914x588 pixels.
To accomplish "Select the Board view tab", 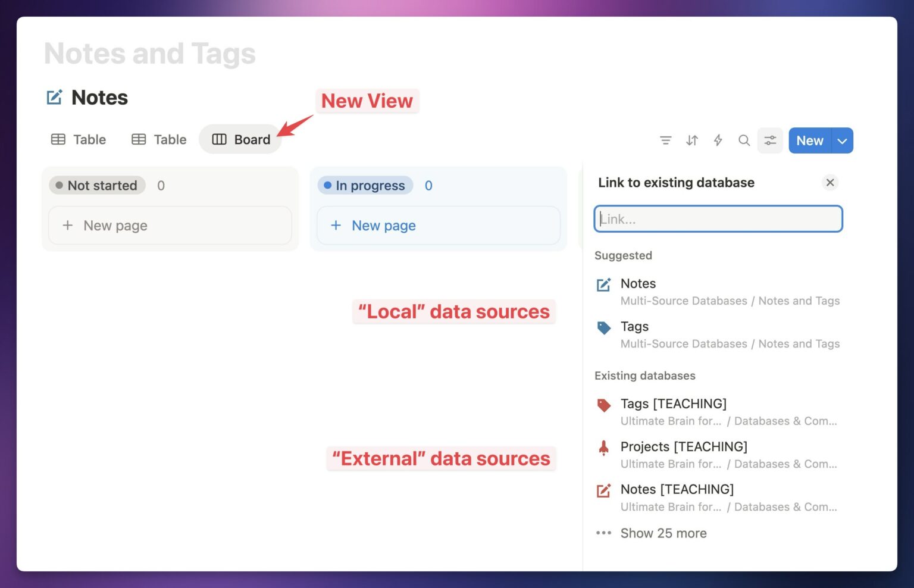I will [x=241, y=139].
